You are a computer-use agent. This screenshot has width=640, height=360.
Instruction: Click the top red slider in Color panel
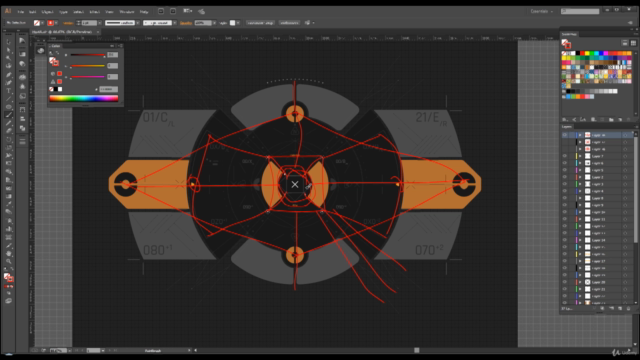pyautogui.click(x=88, y=55)
